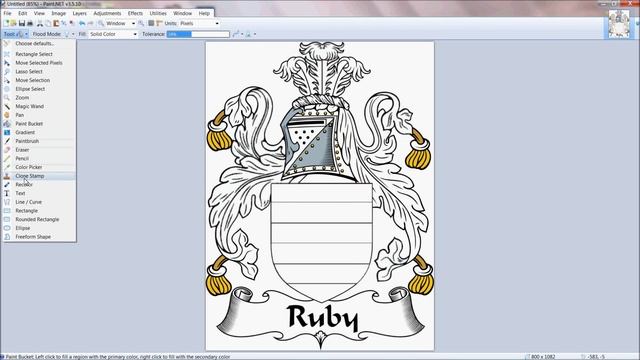The height and width of the screenshot is (360, 640).
Task: Select the Zoom tool in list
Action: coord(39,98)
